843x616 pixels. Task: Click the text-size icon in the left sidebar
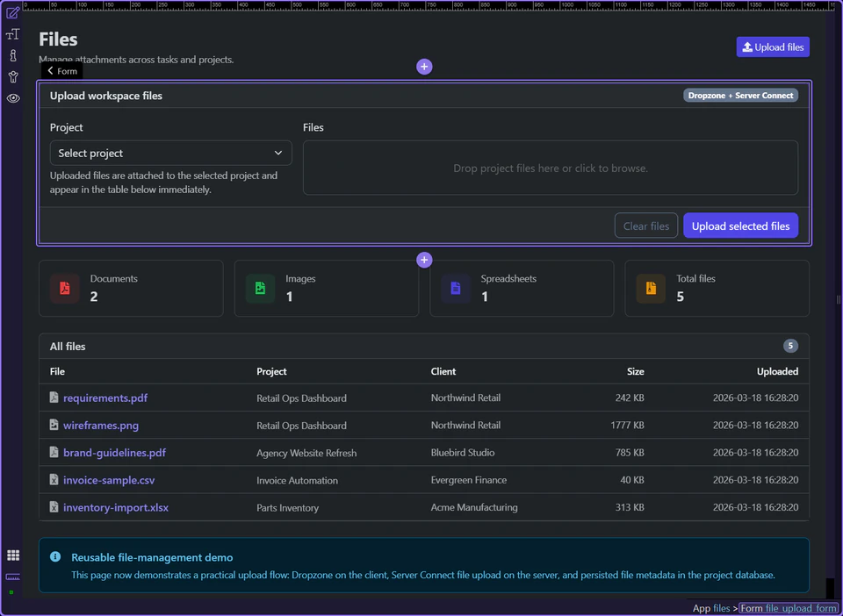coord(12,33)
